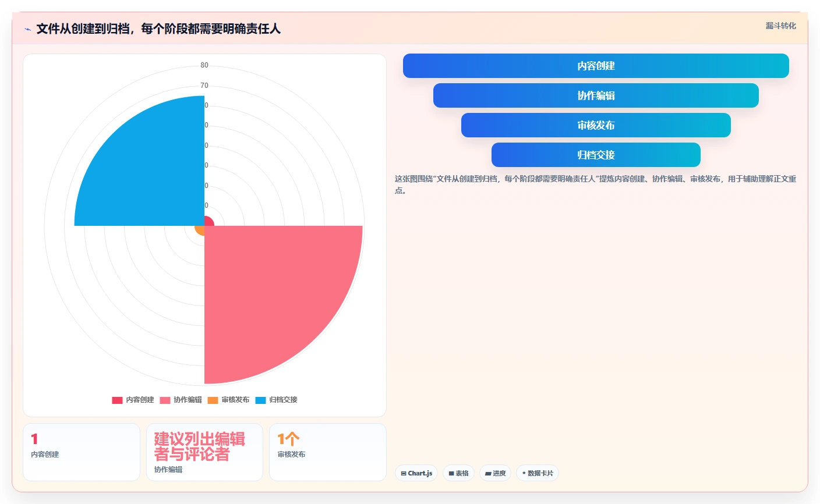The height and width of the screenshot is (504, 820).
Task: Toggle 归档交接 legend color swatch
Action: point(260,400)
